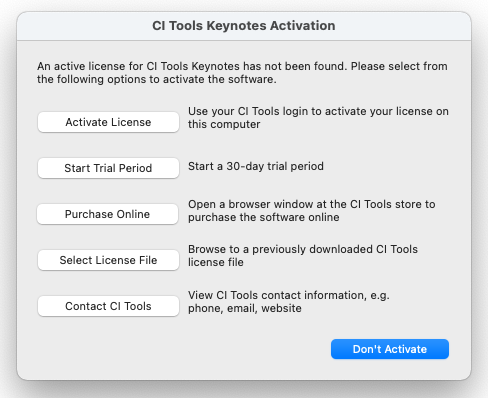The width and height of the screenshot is (488, 398).
Task: Start the 30-day trial period
Action: 108,168
